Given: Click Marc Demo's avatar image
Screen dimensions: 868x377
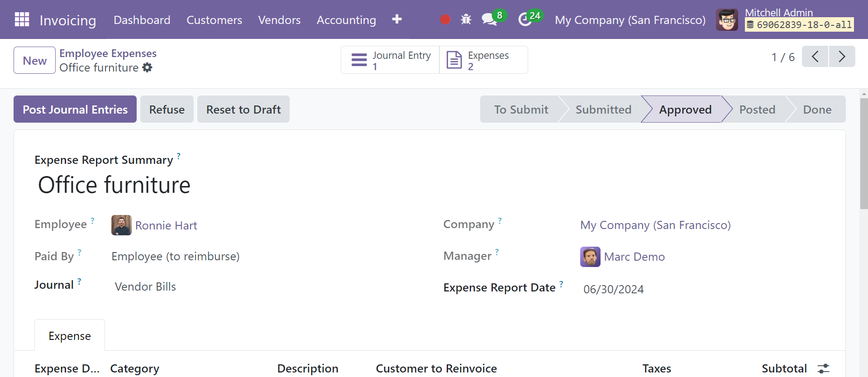Looking at the screenshot, I should click(590, 257).
